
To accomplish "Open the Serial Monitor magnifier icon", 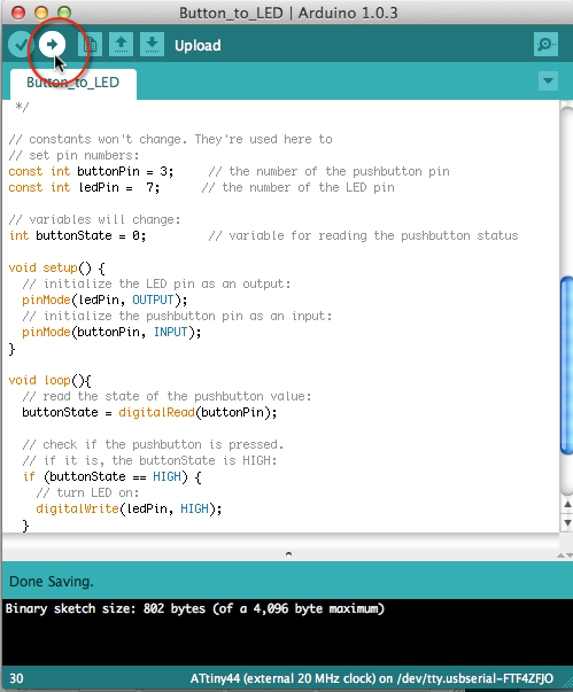I will click(x=546, y=44).
